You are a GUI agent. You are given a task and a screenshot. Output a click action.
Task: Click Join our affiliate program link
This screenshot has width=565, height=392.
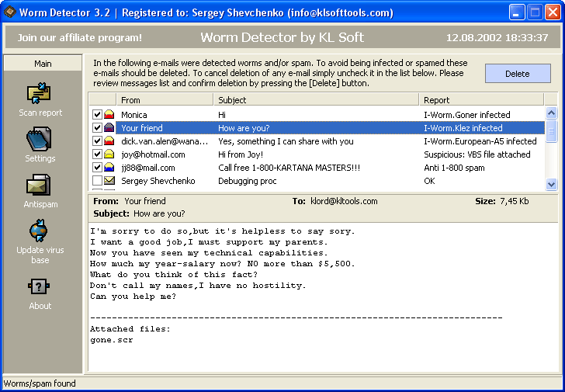tap(80, 38)
